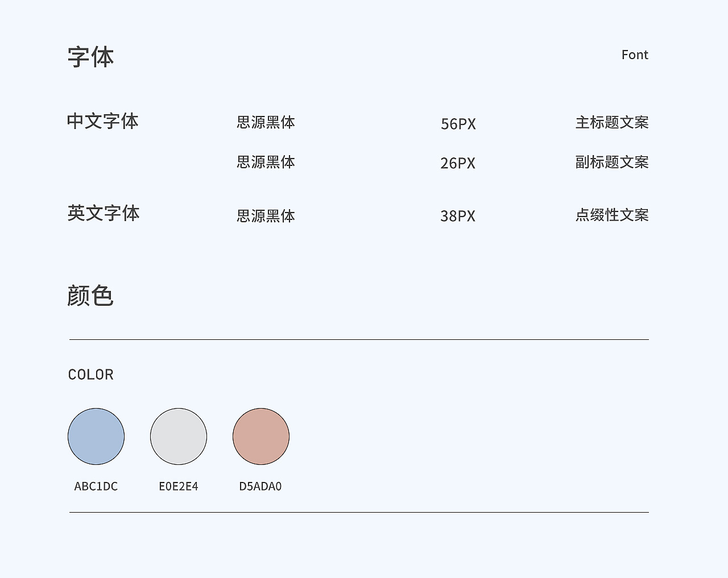Select the 中文字体 row label

coord(103,121)
